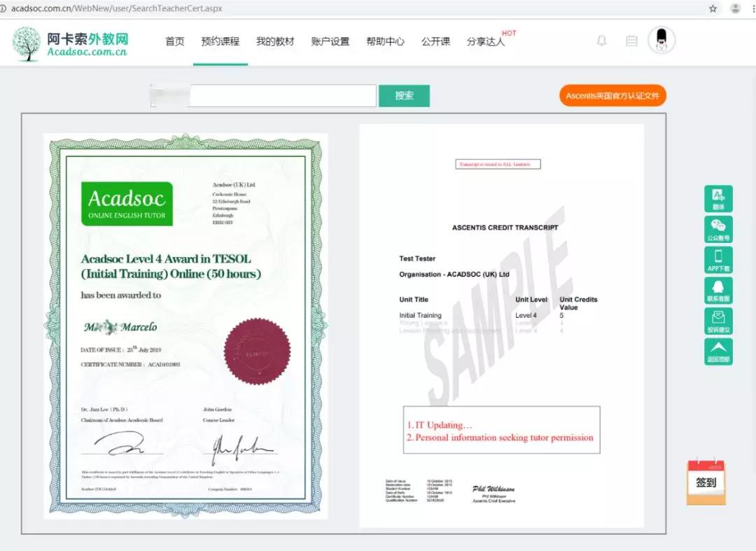
Task: Bookmark page with the star icon
Action: 713,8
